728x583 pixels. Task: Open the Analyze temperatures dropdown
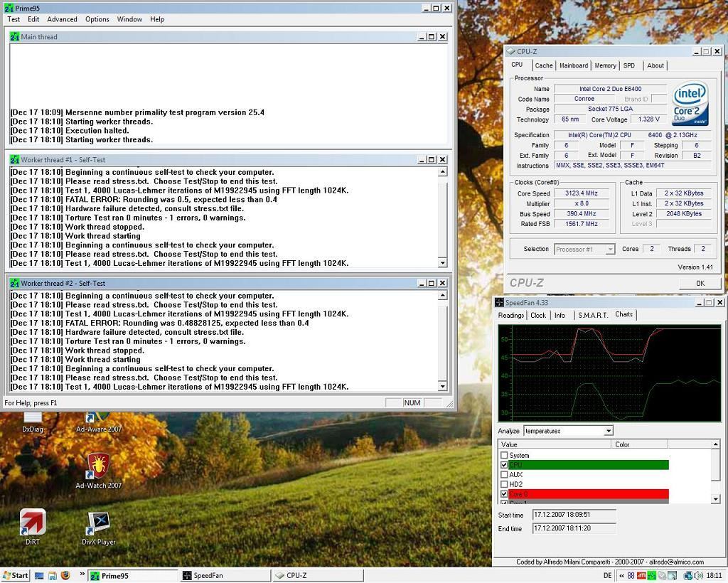click(608, 431)
